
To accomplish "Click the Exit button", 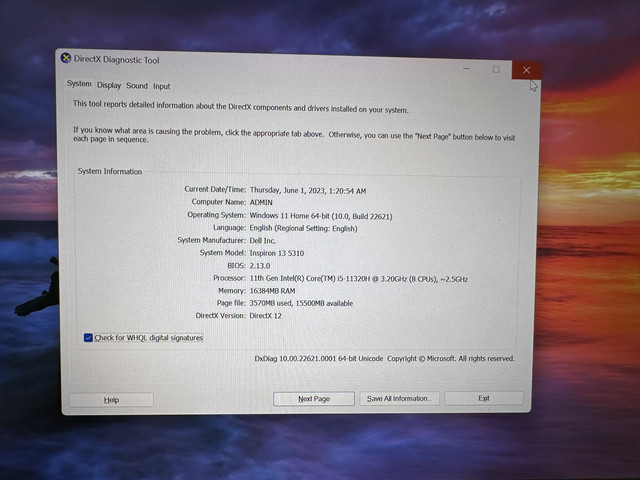I will 484,398.
